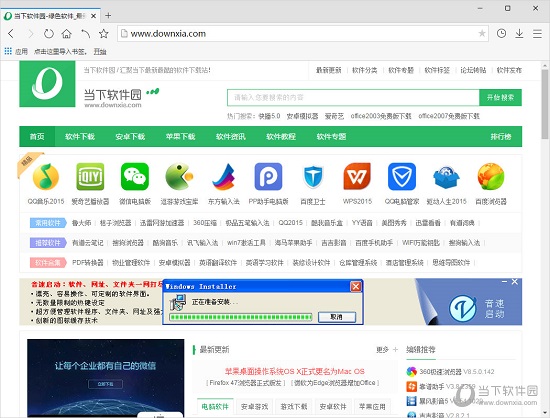
Task: Open the downloads arrow icon
Action: tap(519, 33)
